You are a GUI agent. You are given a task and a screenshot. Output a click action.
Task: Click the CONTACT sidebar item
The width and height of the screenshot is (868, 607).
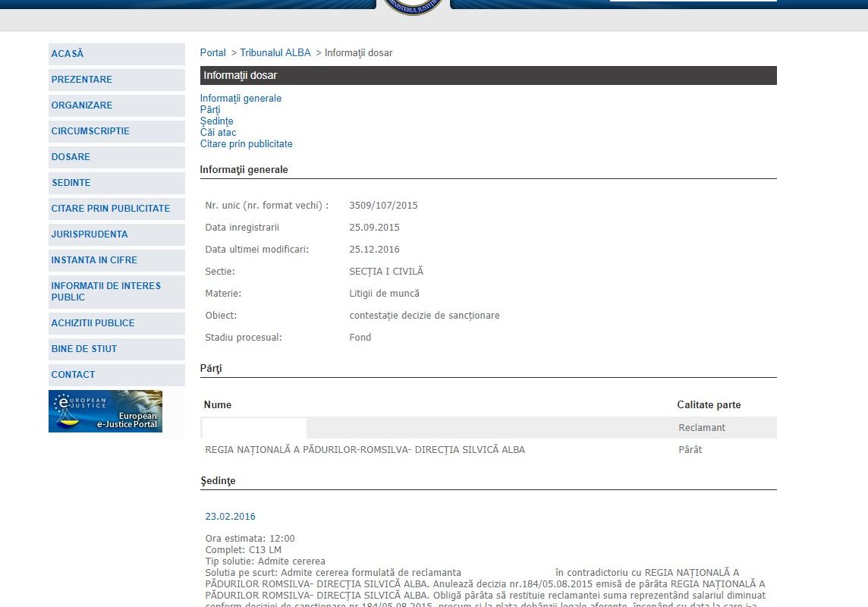click(x=73, y=375)
